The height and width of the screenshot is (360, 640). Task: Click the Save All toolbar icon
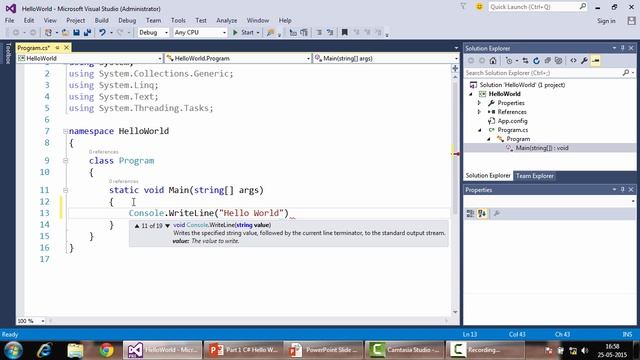(87, 32)
